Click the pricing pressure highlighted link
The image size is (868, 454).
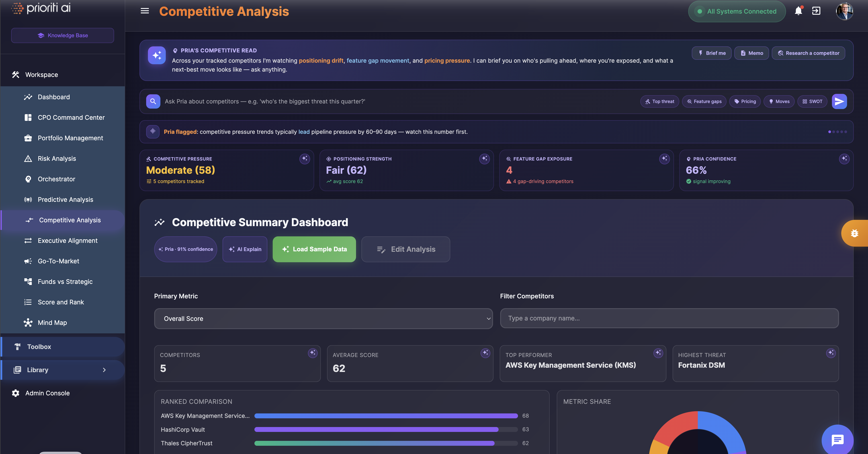[x=447, y=60]
